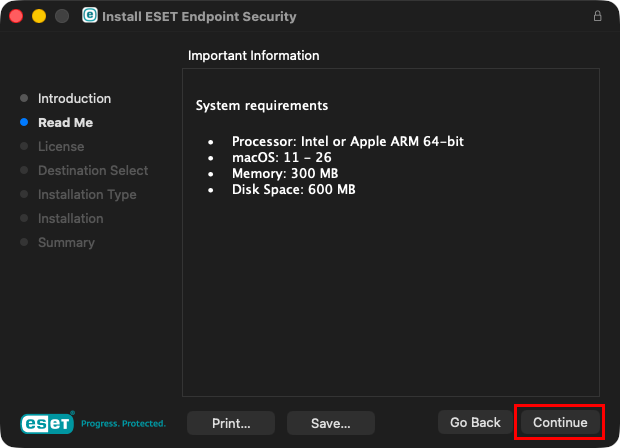The height and width of the screenshot is (448, 620).
Task: Click the Summary step in the sidebar
Action: tap(66, 242)
